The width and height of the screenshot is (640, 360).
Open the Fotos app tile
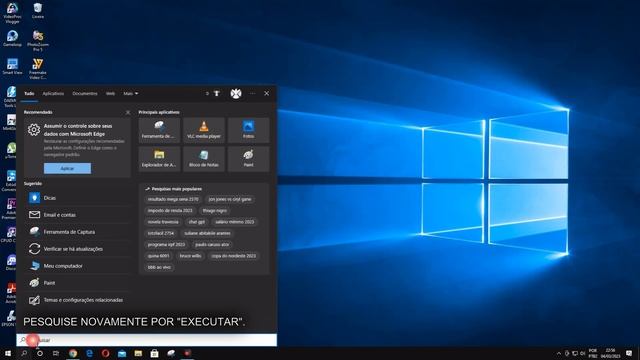[249, 130]
